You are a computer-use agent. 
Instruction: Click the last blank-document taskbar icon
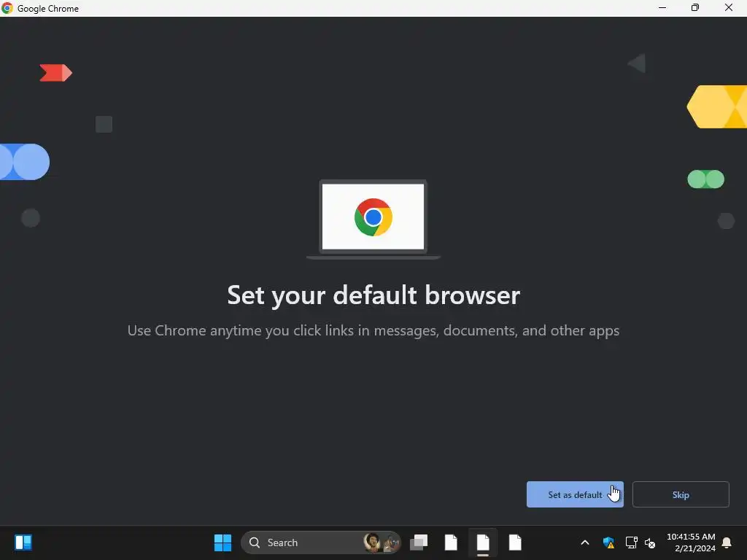[x=515, y=542]
